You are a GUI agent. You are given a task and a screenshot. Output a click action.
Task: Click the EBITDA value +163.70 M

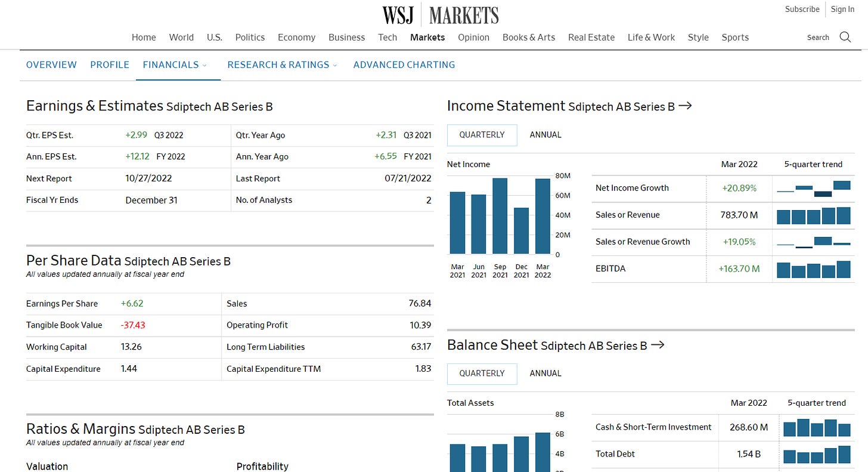[739, 269]
